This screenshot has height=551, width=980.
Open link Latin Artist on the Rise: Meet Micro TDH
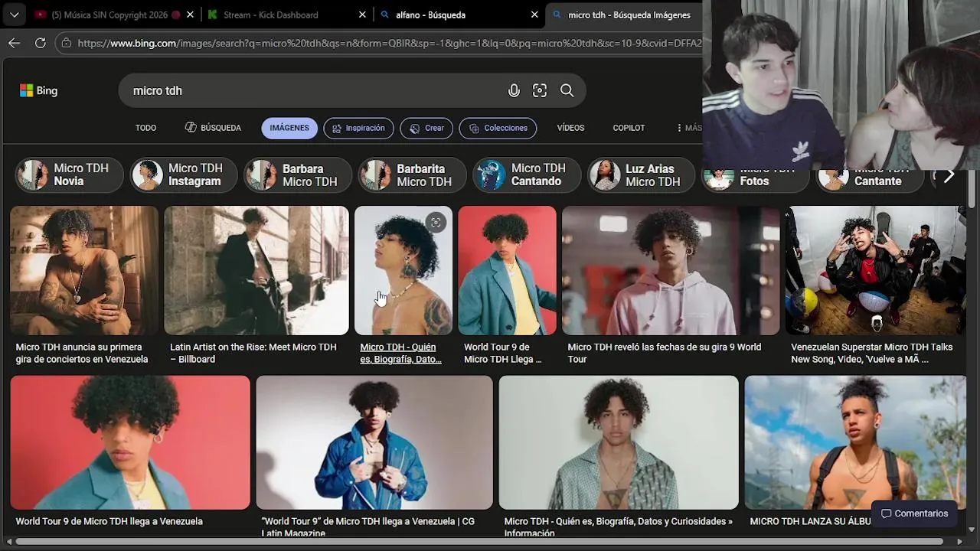253,353
